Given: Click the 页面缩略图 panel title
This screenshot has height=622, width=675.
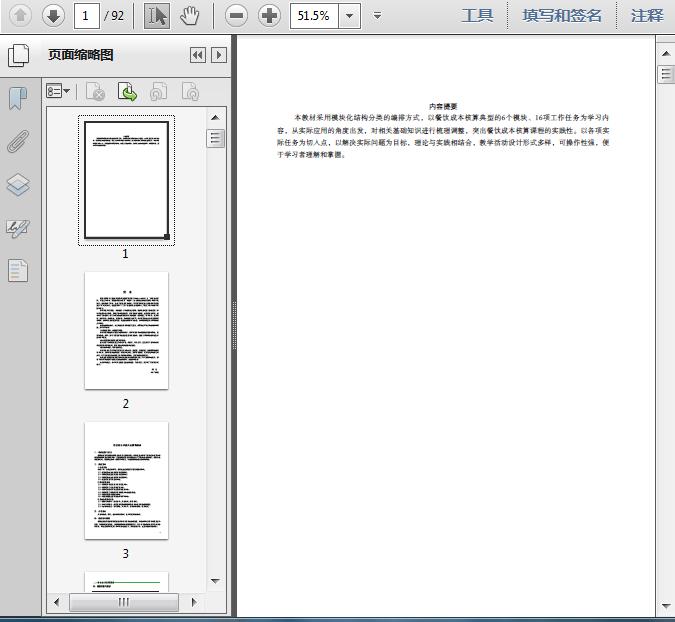Looking at the screenshot, I should pos(81,55).
